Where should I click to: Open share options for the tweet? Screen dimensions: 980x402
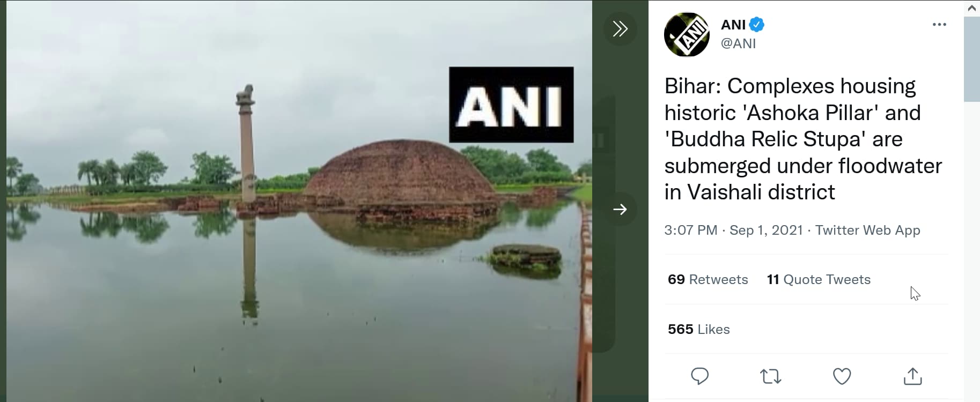[x=912, y=376]
